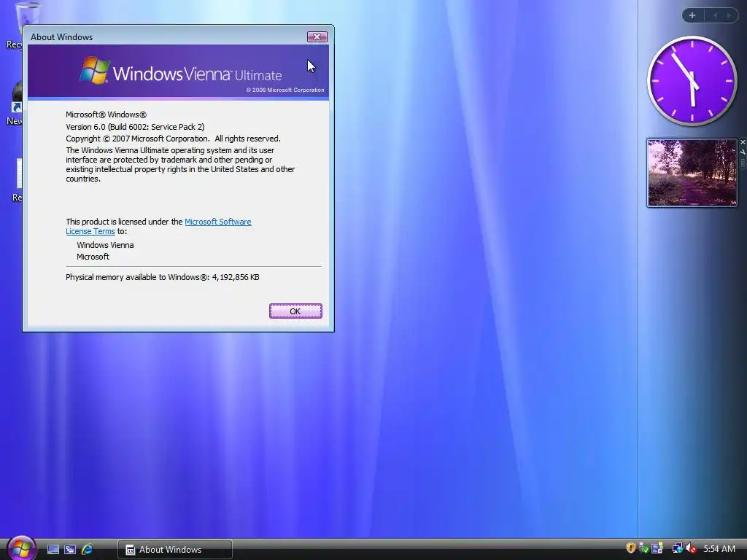The height and width of the screenshot is (560, 747).
Task: Click the About Windows title bar text
Action: [61, 37]
